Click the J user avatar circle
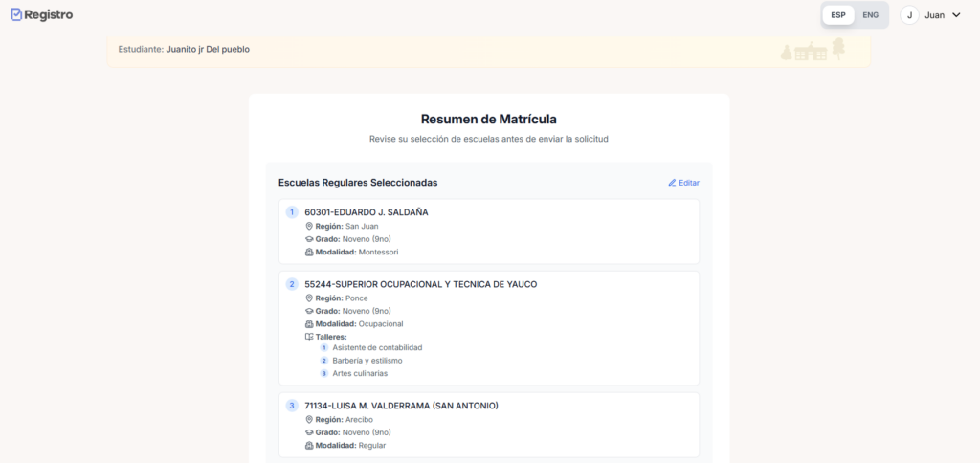 click(909, 15)
